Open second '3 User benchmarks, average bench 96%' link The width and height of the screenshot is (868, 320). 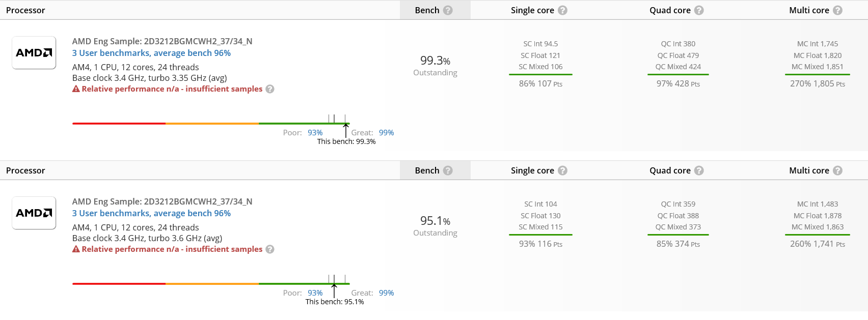(151, 213)
